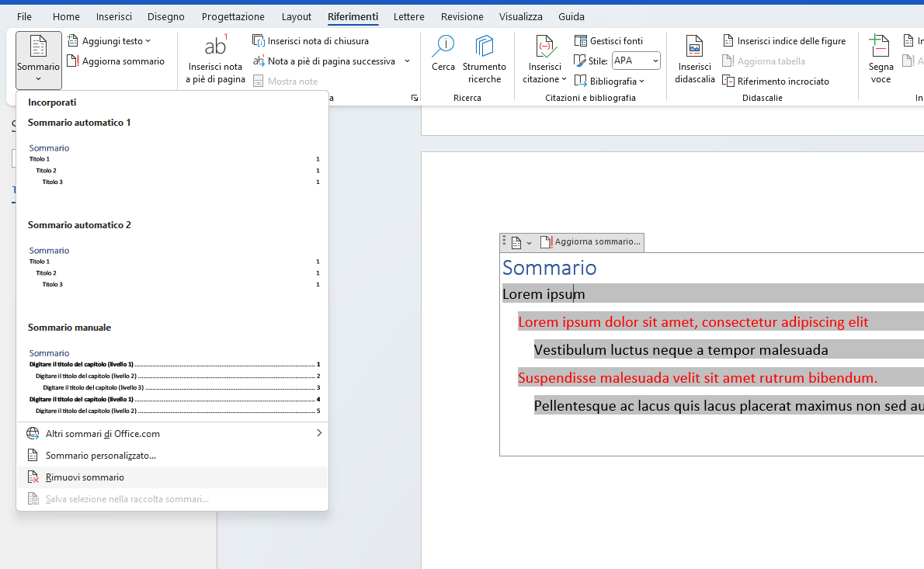Click Inserisci indice delle figure
This screenshot has height=569, width=924.
784,40
